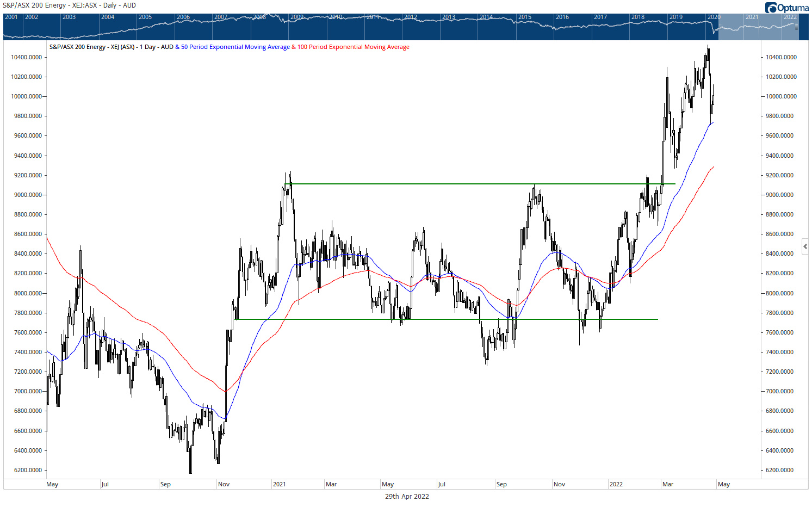This screenshot has height=507, width=812.
Task: Select 2003 in the overview timeline
Action: click(69, 17)
